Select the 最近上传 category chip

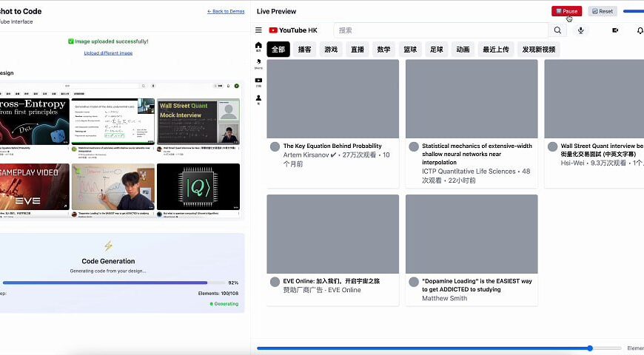tap(496, 50)
